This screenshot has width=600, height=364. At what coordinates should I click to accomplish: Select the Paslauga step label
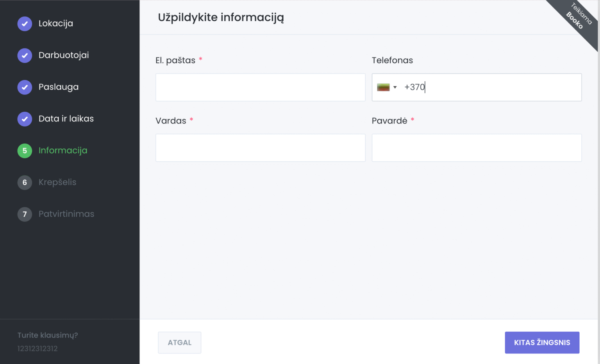click(x=59, y=87)
